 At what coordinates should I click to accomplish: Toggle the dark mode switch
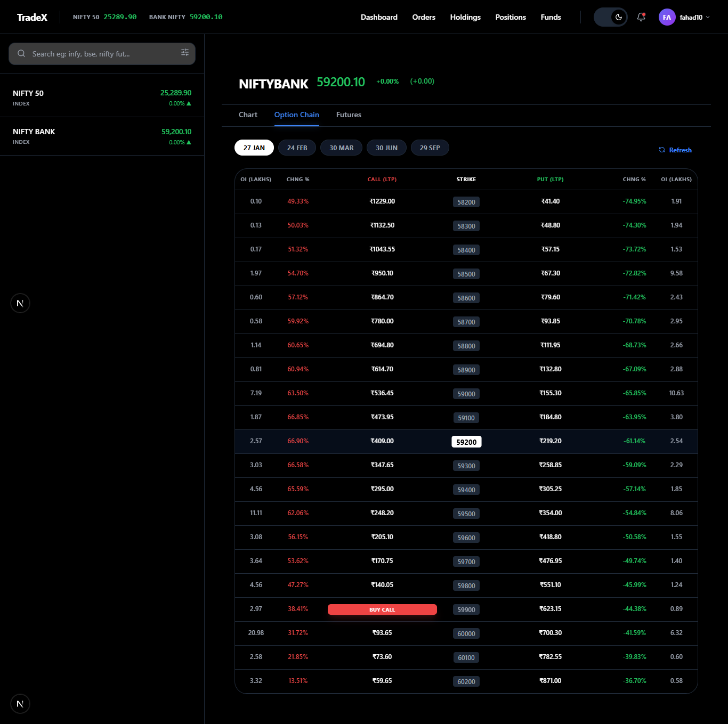tap(611, 17)
